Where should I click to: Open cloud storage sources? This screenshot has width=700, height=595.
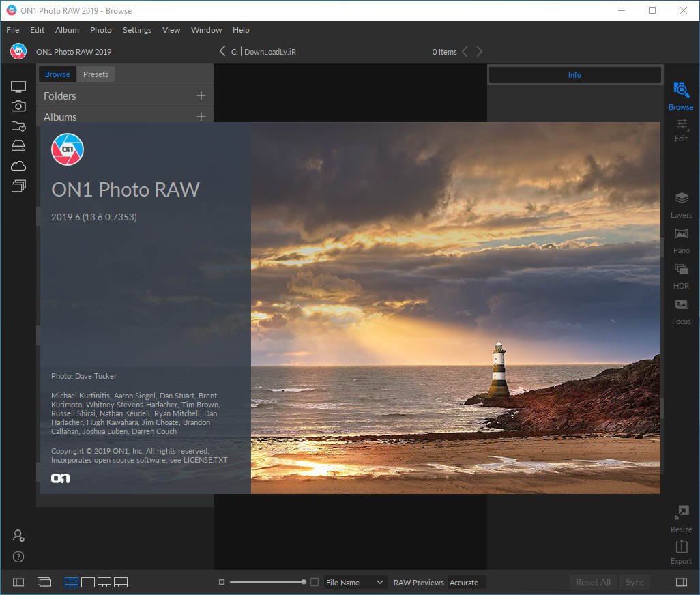18,166
